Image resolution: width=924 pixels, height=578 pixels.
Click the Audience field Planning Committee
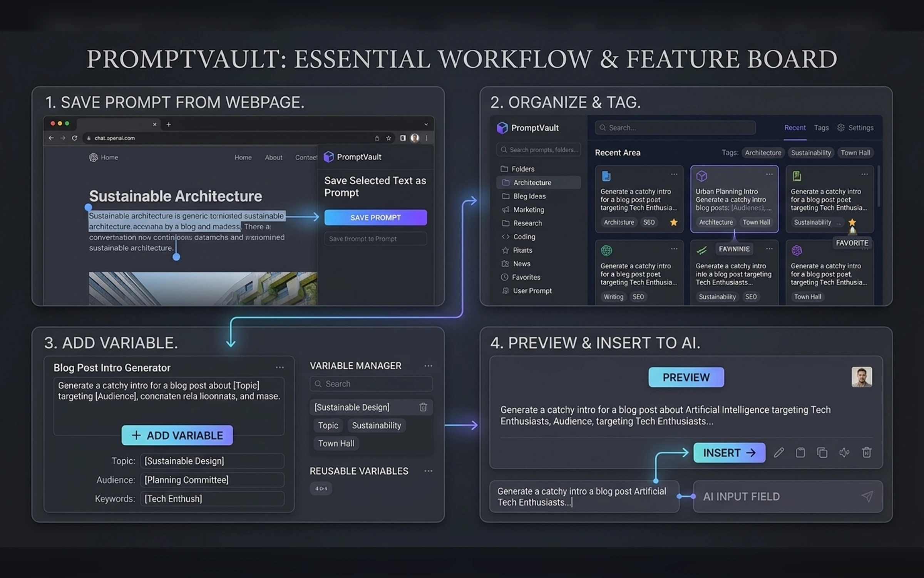click(212, 480)
